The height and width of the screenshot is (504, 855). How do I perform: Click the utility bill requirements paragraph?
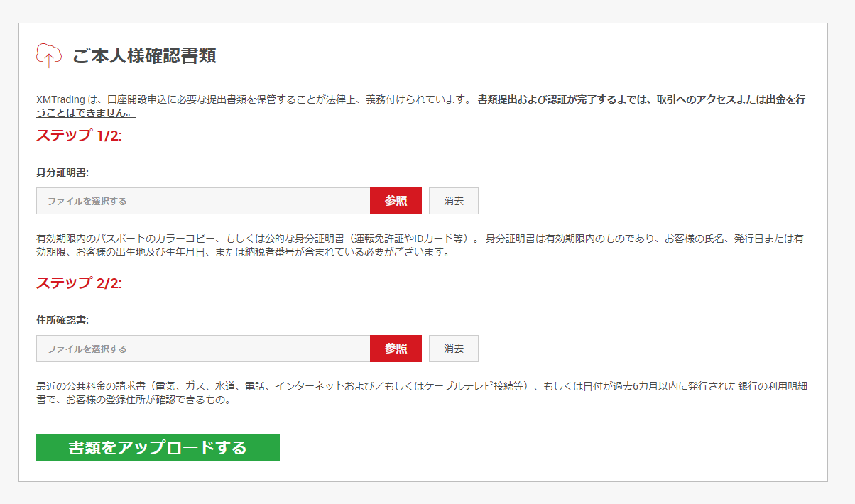[x=420, y=393]
